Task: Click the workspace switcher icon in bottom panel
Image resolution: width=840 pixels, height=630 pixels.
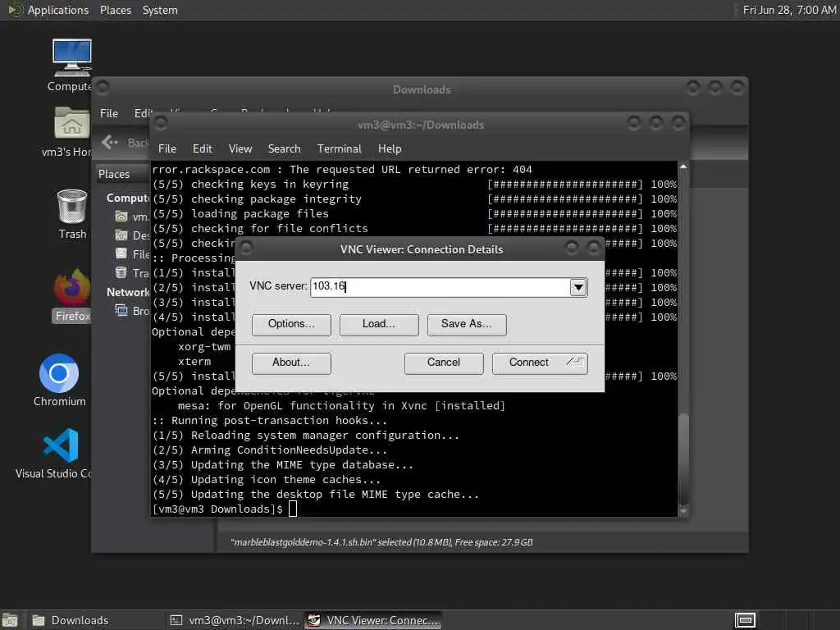Action: [745, 620]
